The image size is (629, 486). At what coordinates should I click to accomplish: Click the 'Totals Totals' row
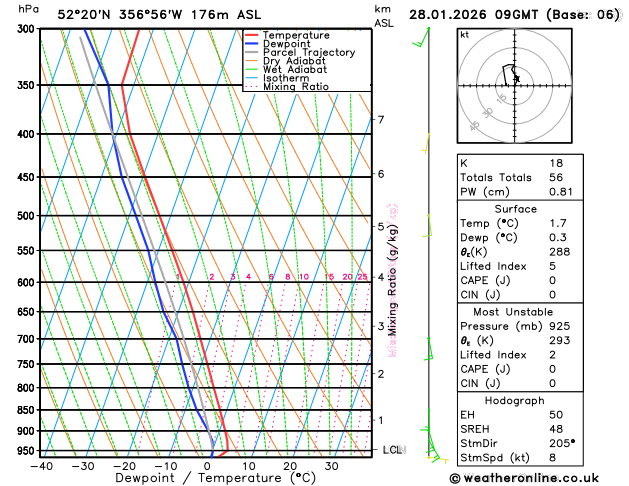(x=520, y=178)
